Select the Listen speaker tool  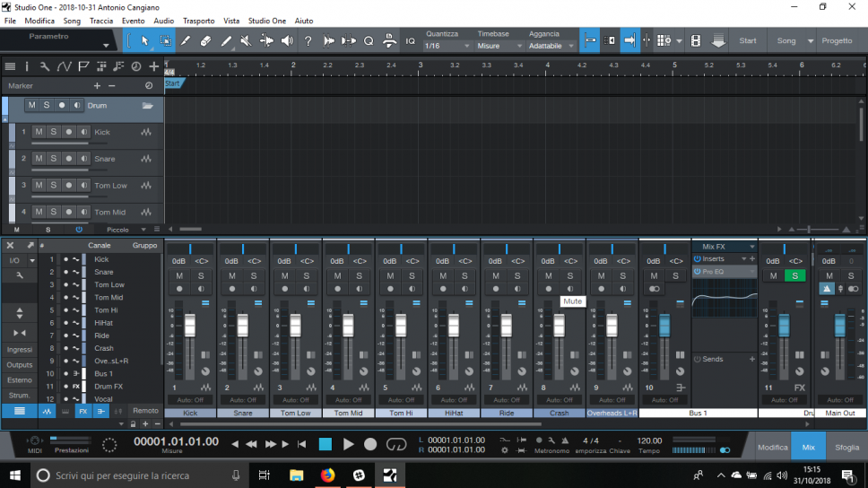tap(287, 40)
